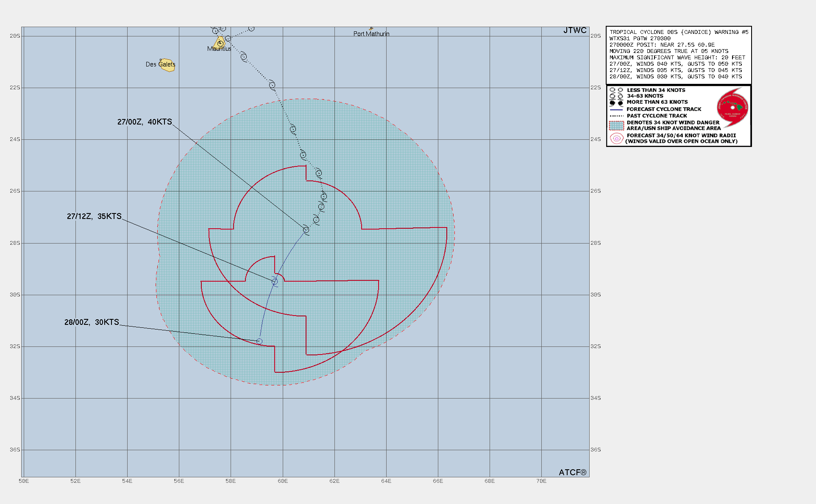
Task: Click 'LESS THAN 34 KNOTS' legend text
Action: [656, 90]
